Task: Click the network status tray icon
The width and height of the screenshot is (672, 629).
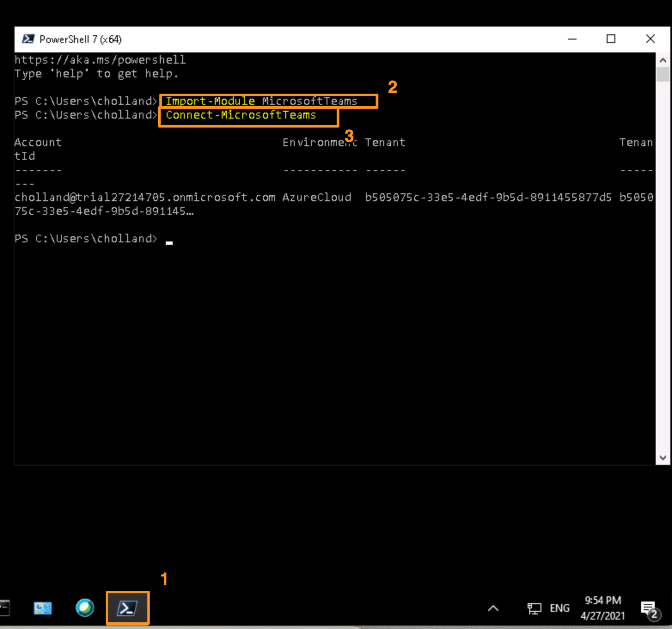Action: tap(534, 608)
